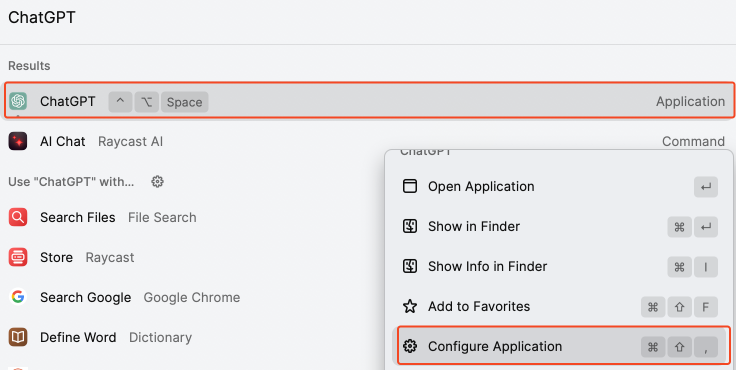
Task: Click the F key badge for Add to Favorites
Action: pos(705,308)
